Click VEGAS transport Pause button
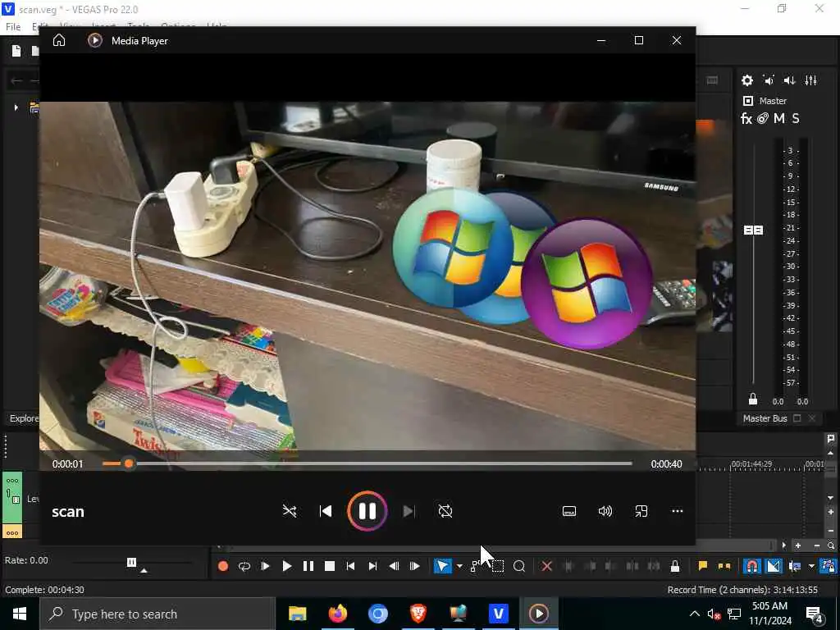Screen dimensions: 840x630 tap(308, 566)
